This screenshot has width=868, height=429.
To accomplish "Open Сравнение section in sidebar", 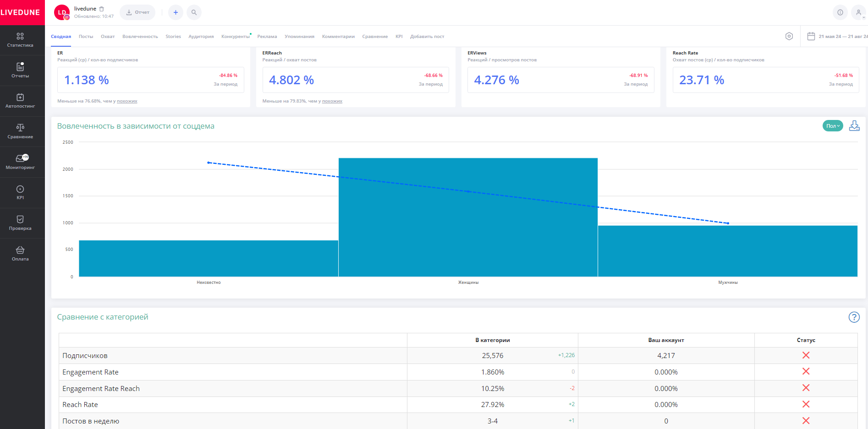I will 20,131.
